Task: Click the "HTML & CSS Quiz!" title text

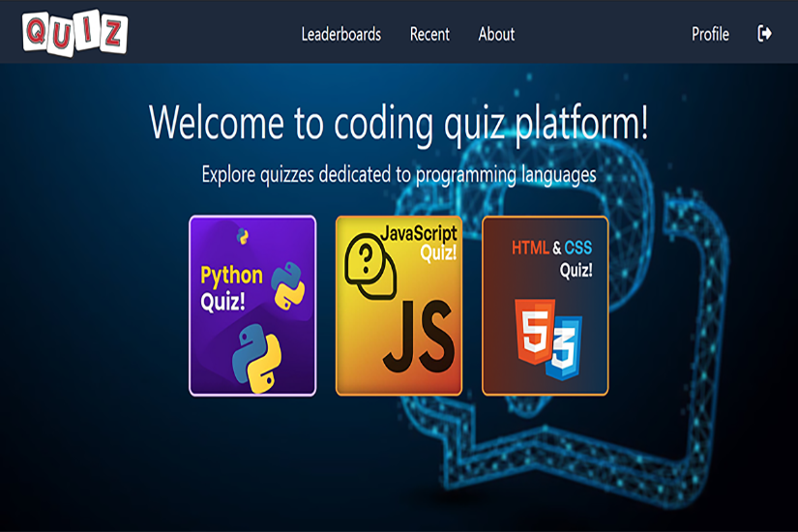Action: pos(552,258)
